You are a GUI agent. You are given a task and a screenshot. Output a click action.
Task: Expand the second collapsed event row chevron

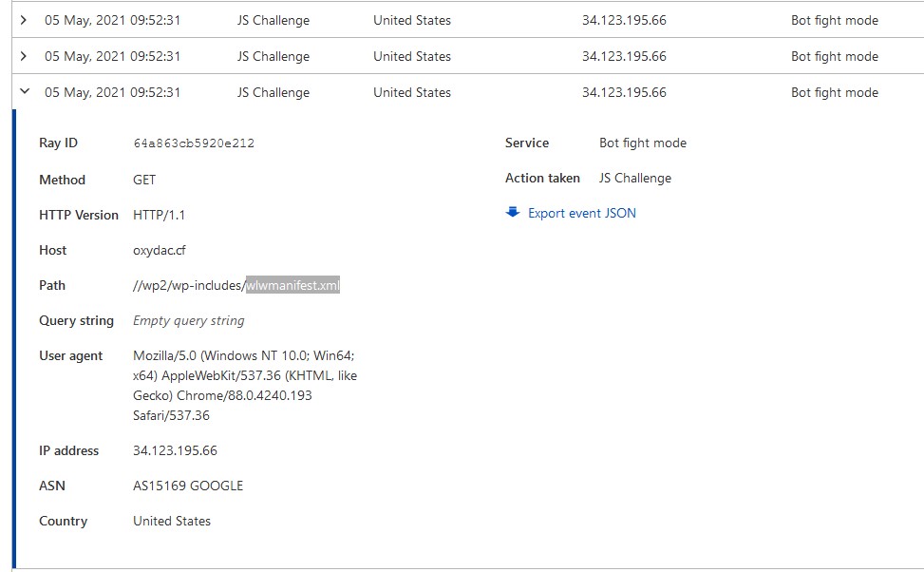24,56
